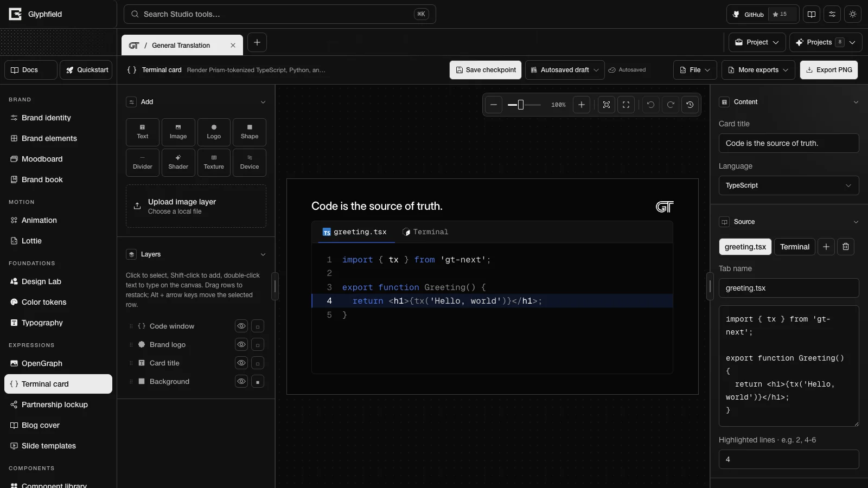Close the General Translation tab
The width and height of the screenshot is (868, 488).
pyautogui.click(x=233, y=46)
